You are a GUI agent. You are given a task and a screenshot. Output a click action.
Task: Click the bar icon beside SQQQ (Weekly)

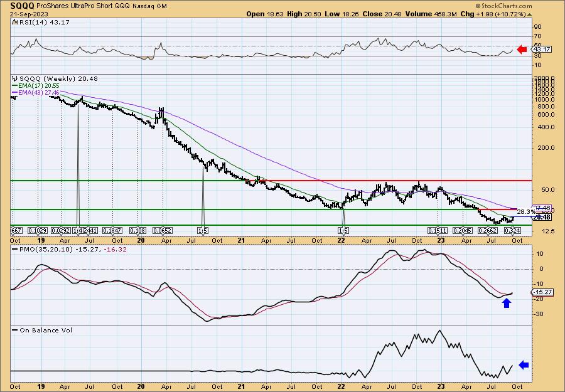click(14, 78)
